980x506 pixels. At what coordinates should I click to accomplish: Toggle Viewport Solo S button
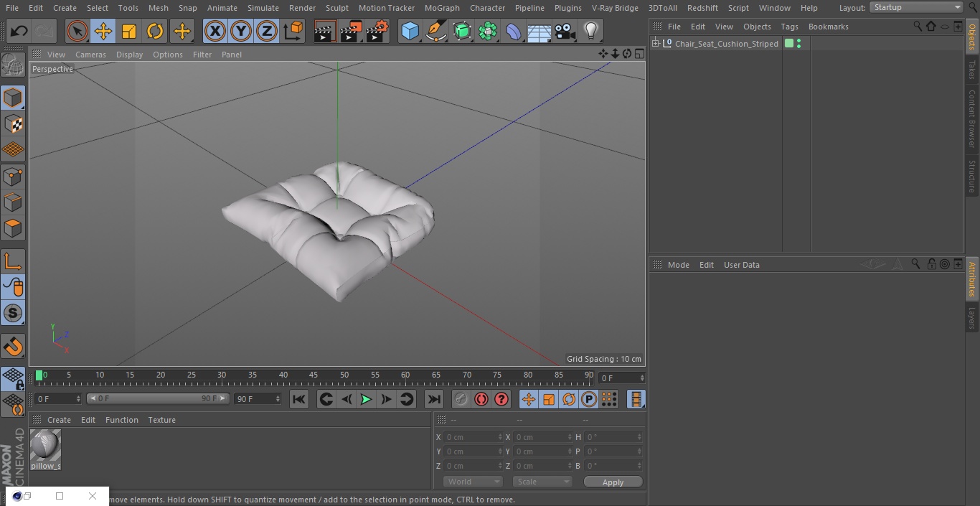pyautogui.click(x=13, y=313)
